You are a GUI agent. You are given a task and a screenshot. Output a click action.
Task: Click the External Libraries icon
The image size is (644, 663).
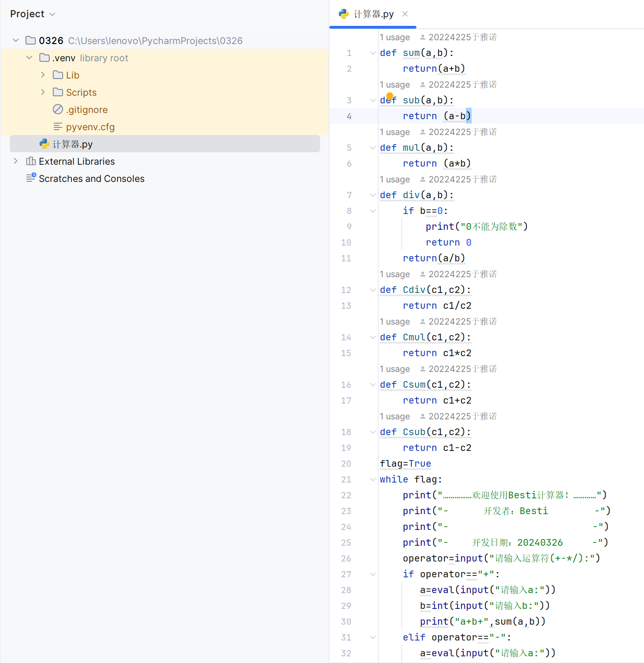click(x=31, y=161)
